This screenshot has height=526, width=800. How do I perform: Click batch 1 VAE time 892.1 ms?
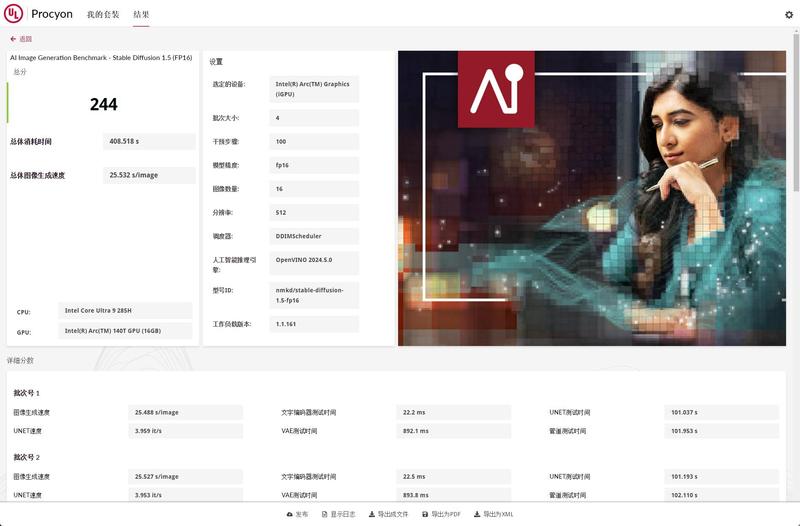click(454, 431)
